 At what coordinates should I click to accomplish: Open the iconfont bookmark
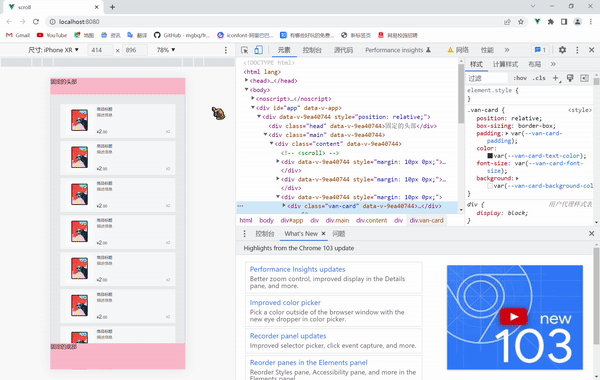coord(245,35)
